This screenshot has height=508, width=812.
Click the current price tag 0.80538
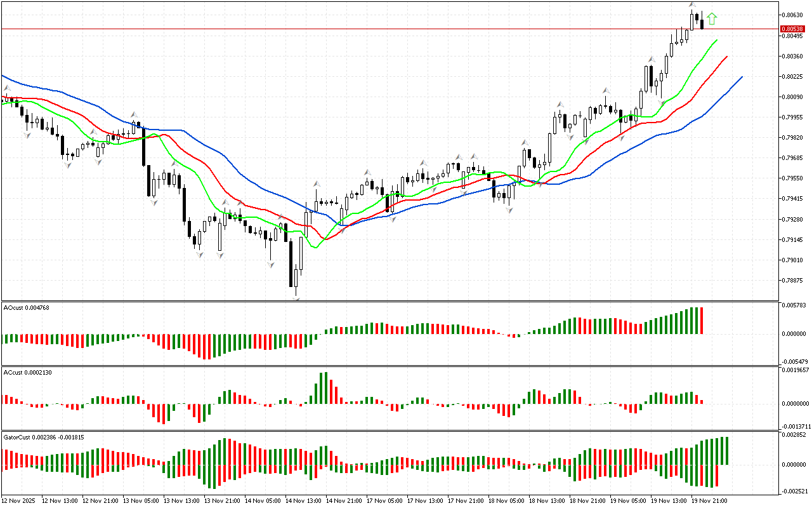(x=792, y=29)
